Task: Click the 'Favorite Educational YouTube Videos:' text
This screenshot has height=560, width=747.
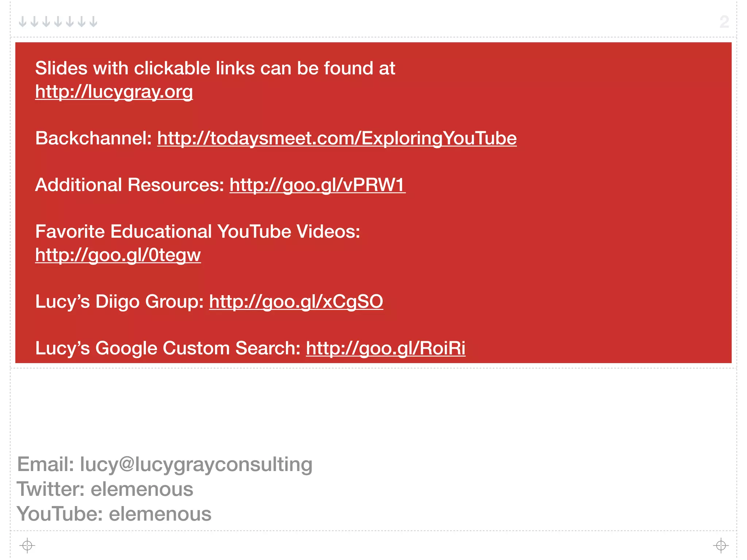Action: coord(198,232)
